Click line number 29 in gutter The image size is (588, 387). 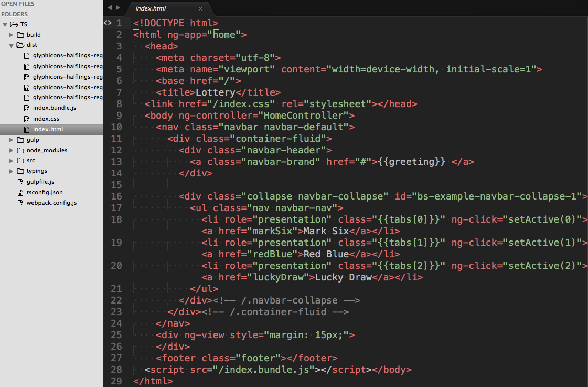pyautogui.click(x=116, y=381)
